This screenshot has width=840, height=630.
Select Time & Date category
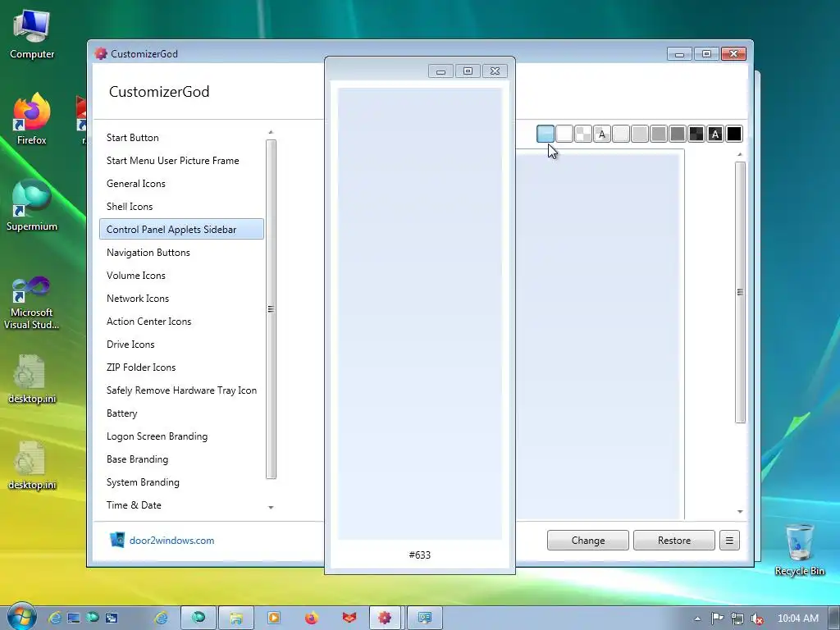coord(181,505)
